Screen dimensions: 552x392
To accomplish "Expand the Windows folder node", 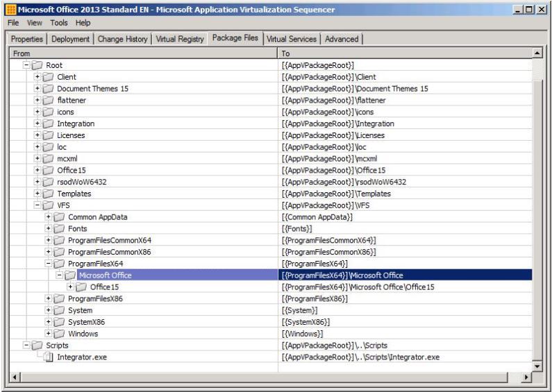I will 48,333.
